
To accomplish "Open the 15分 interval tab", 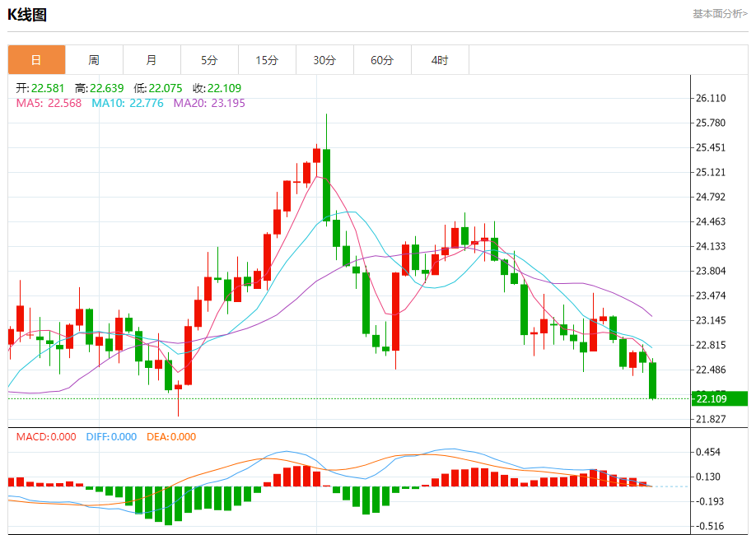I will (267, 60).
